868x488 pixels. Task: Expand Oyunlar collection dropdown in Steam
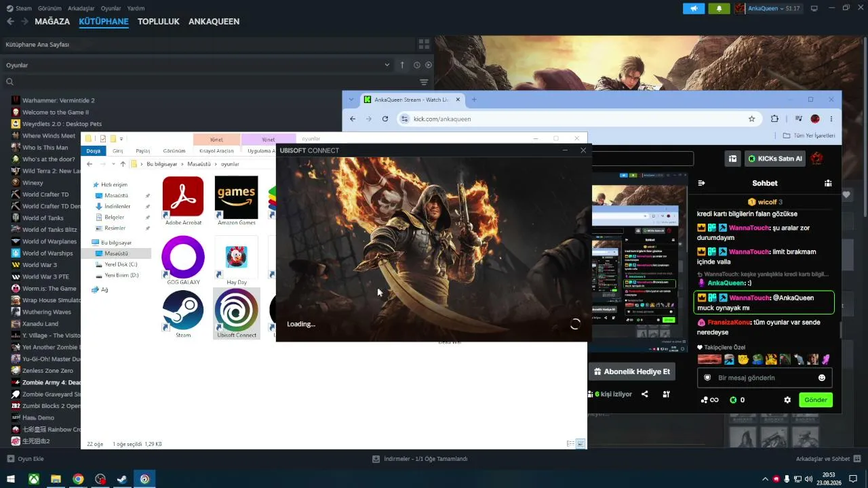click(x=387, y=65)
